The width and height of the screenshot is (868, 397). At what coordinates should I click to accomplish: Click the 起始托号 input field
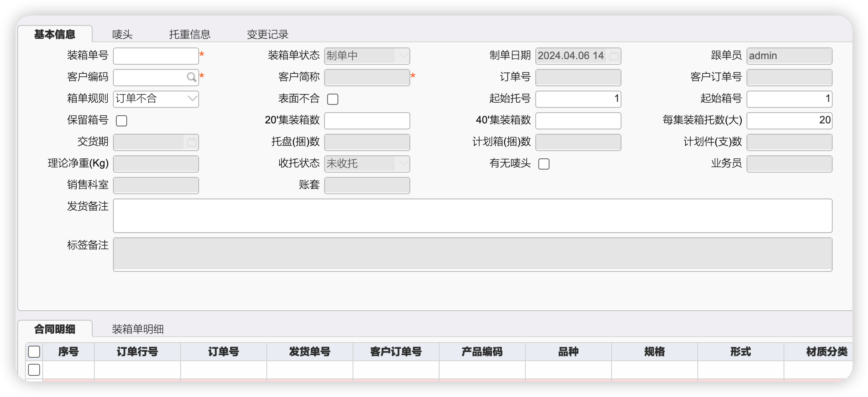578,99
